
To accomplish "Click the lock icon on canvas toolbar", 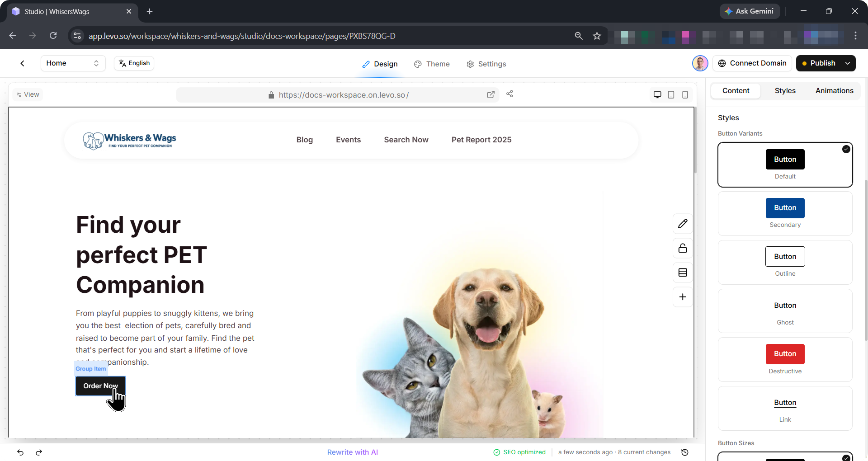I will pyautogui.click(x=683, y=248).
